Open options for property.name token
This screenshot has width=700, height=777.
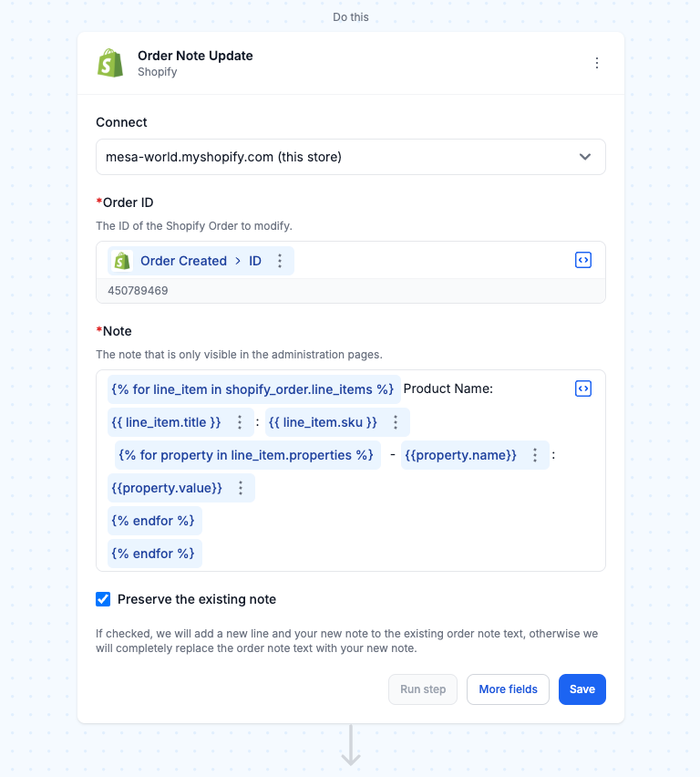tap(535, 455)
